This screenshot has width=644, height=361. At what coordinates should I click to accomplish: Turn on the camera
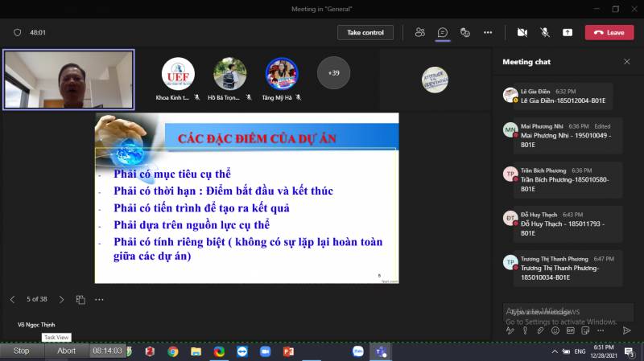(522, 32)
